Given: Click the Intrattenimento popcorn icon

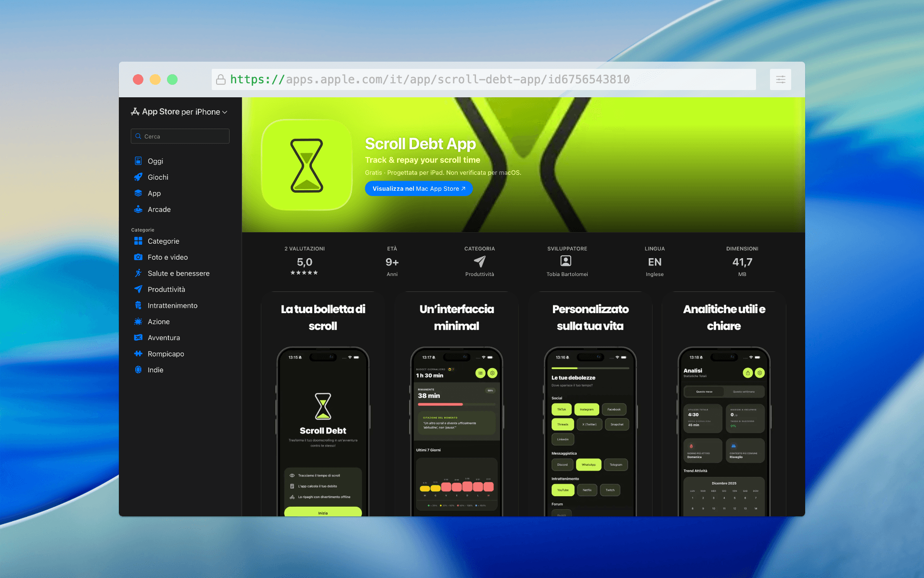Looking at the screenshot, I should [x=138, y=305].
